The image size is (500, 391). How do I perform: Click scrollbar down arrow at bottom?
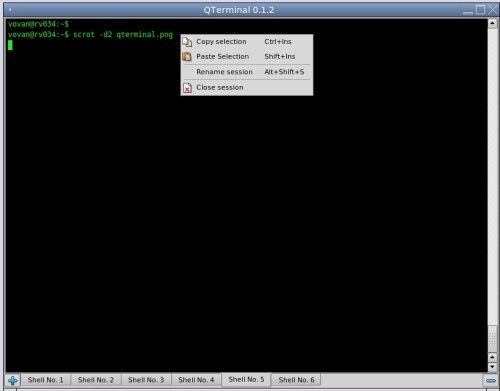[x=492, y=367]
